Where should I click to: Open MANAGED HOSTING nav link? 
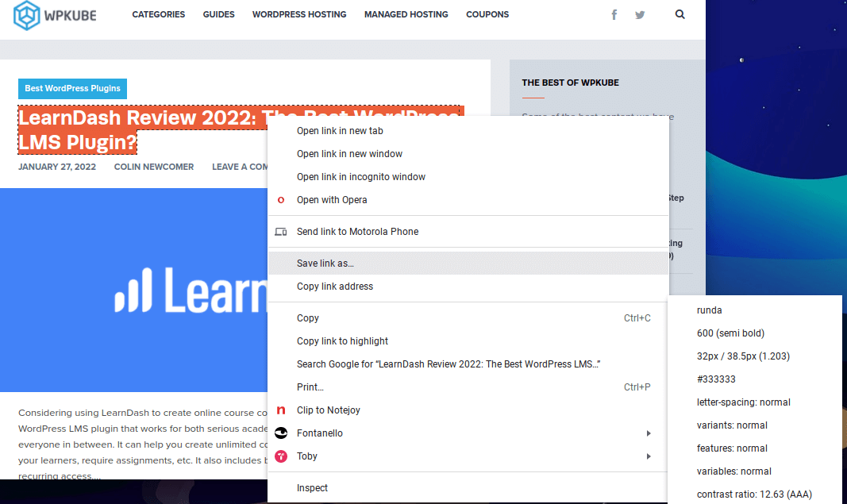click(x=406, y=14)
